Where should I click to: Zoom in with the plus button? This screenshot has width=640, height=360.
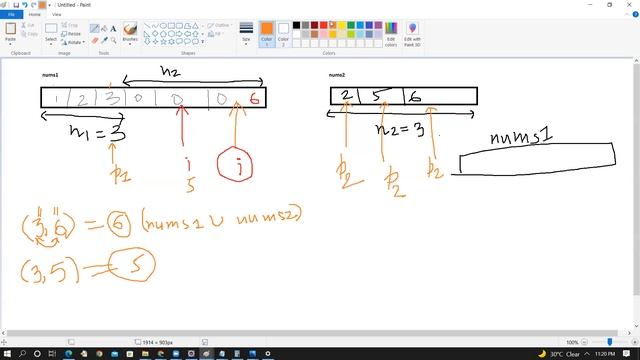635,342
